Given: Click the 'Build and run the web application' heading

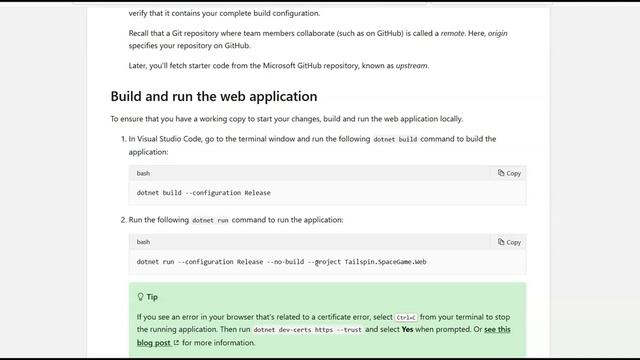Looking at the screenshot, I should (x=214, y=96).
